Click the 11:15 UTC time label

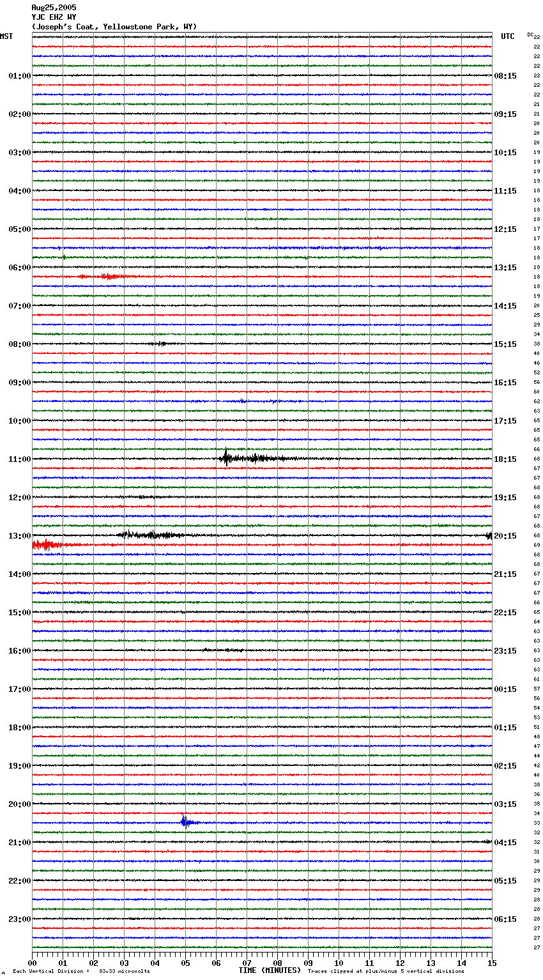click(505, 191)
